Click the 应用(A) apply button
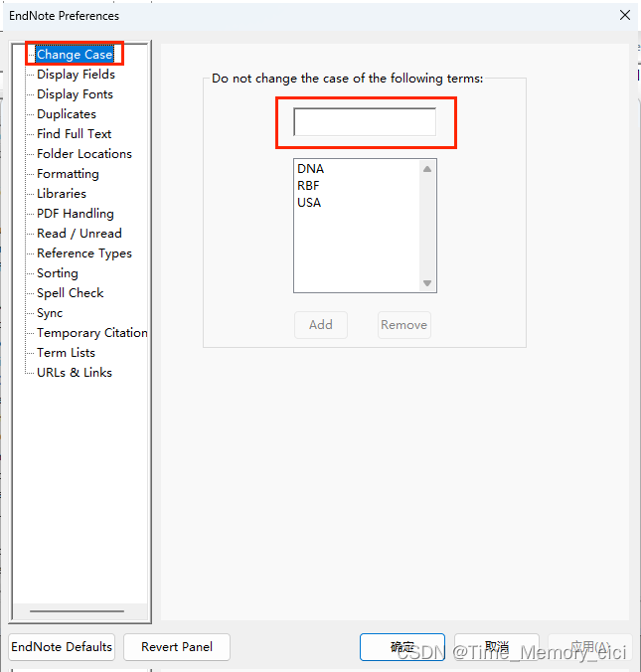The image size is (641, 672). [590, 647]
